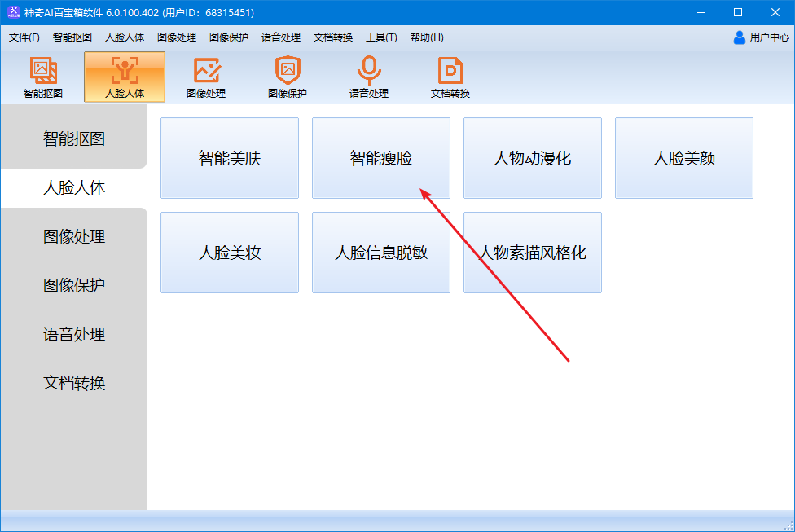
Task: Launch the 智能美肤 feature
Action: (x=230, y=158)
